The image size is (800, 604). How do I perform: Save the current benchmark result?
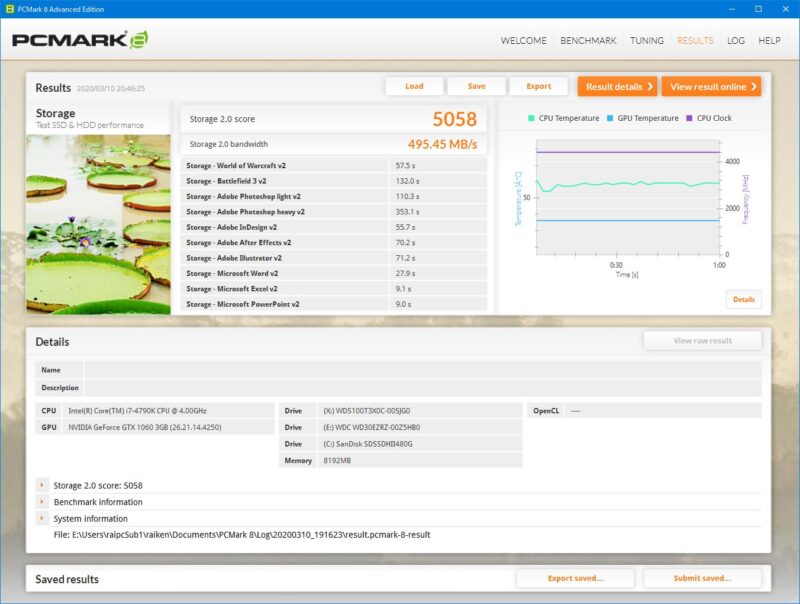tap(477, 86)
